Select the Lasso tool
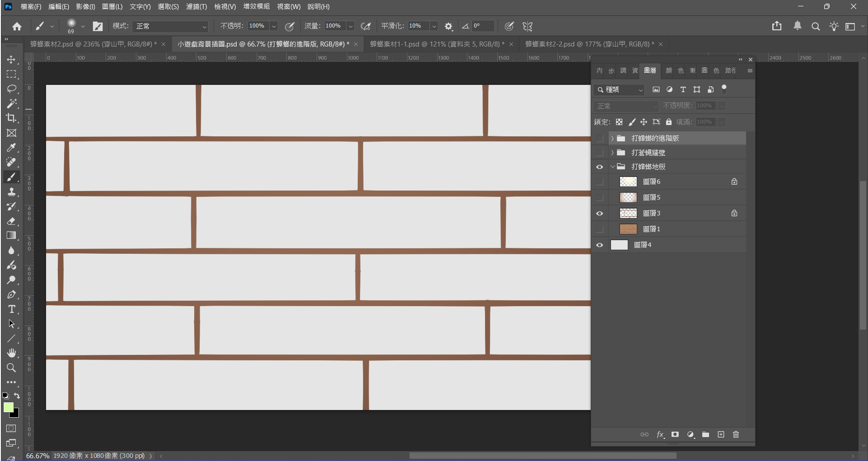Viewport: 868px width, 461px height. coord(11,89)
